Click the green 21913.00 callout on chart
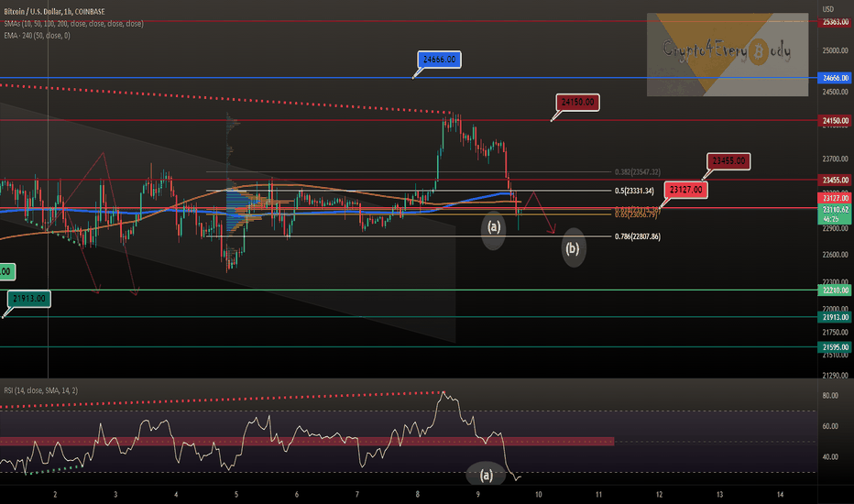 29,299
